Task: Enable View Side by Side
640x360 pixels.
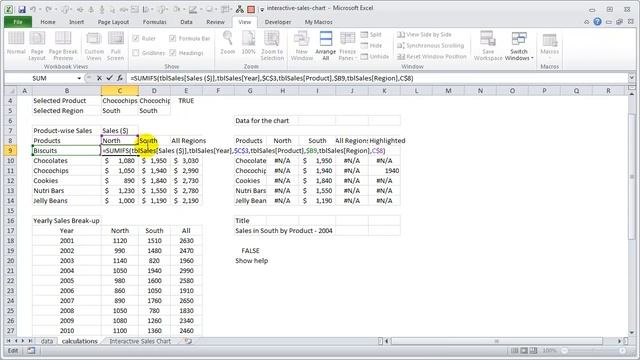Action: pos(424,35)
